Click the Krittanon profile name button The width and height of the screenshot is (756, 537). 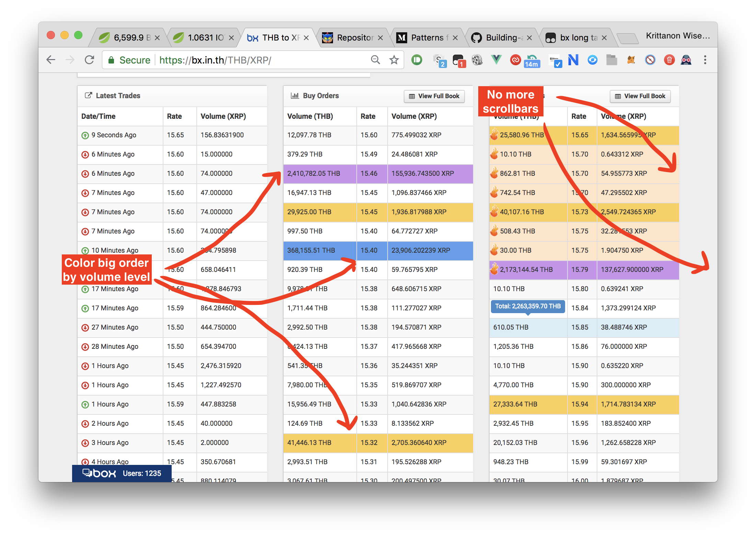(x=678, y=36)
